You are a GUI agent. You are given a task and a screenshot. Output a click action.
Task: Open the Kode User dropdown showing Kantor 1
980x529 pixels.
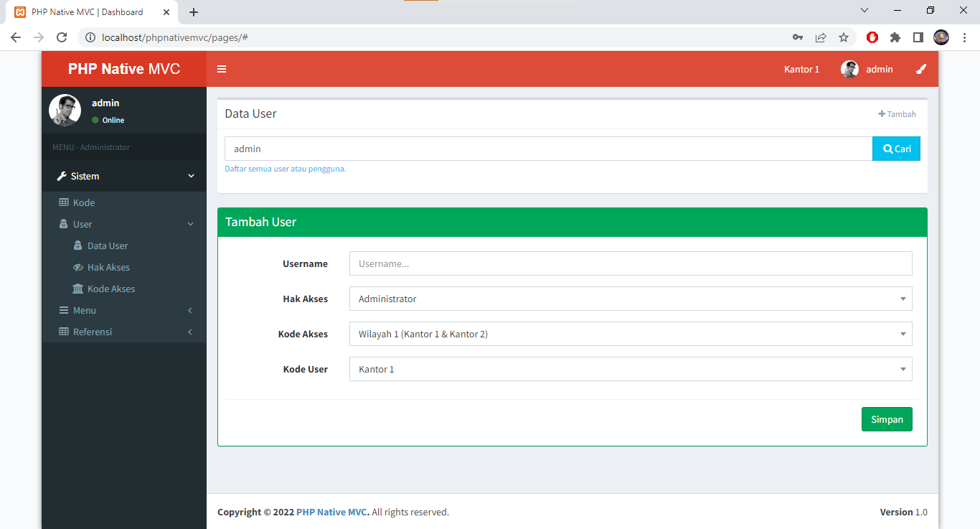click(631, 369)
